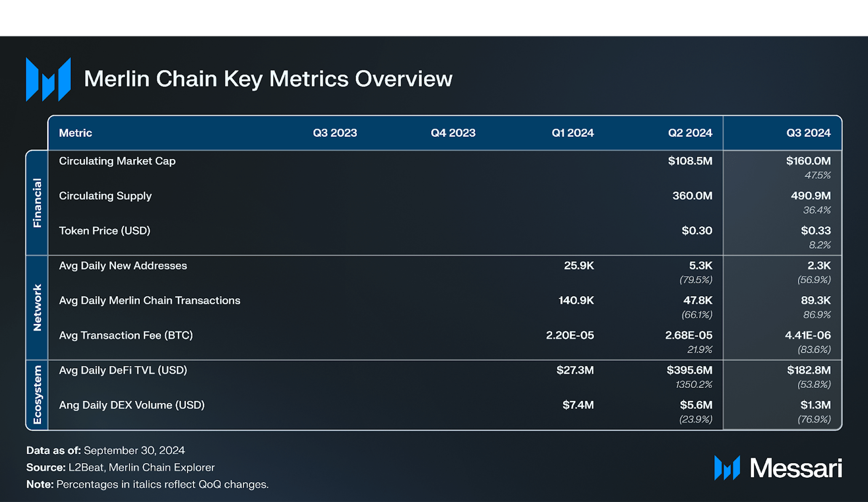868x502 pixels.
Task: Click the 2.3K new addresses value
Action: pyautogui.click(x=819, y=266)
